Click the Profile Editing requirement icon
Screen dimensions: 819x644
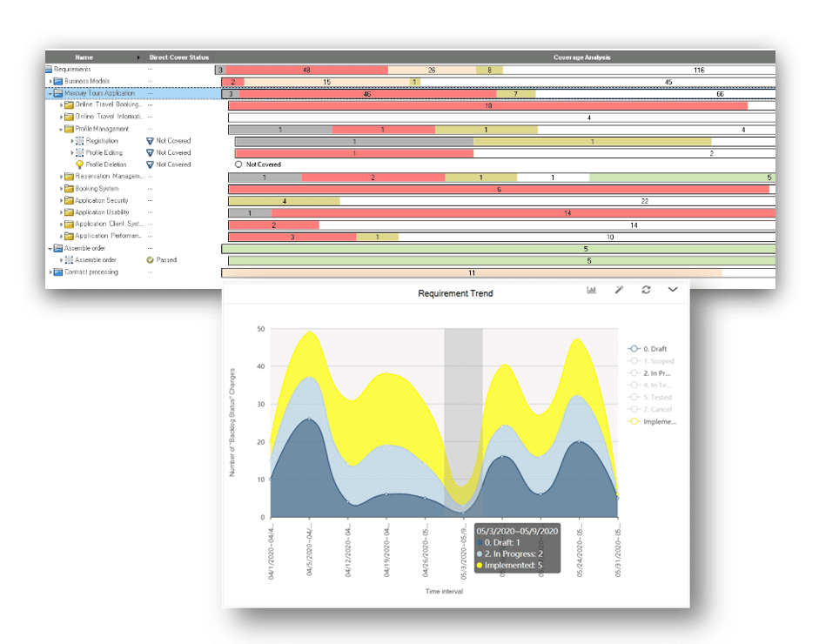coord(79,152)
